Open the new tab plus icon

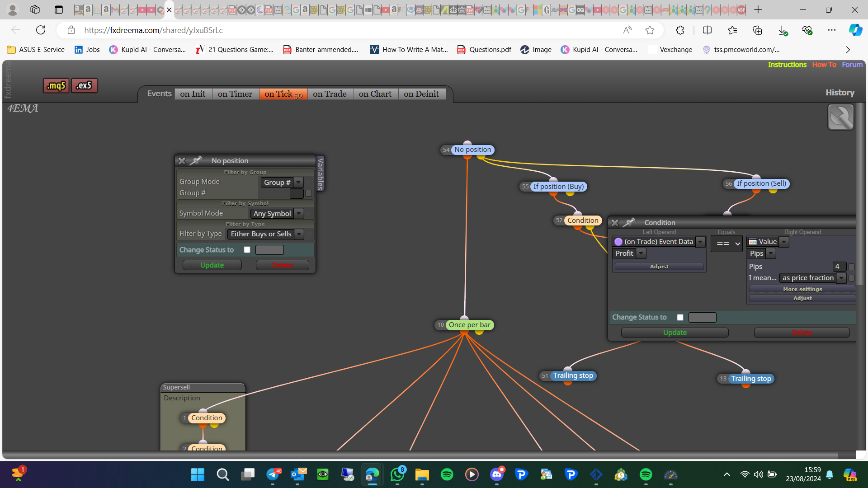[758, 9]
